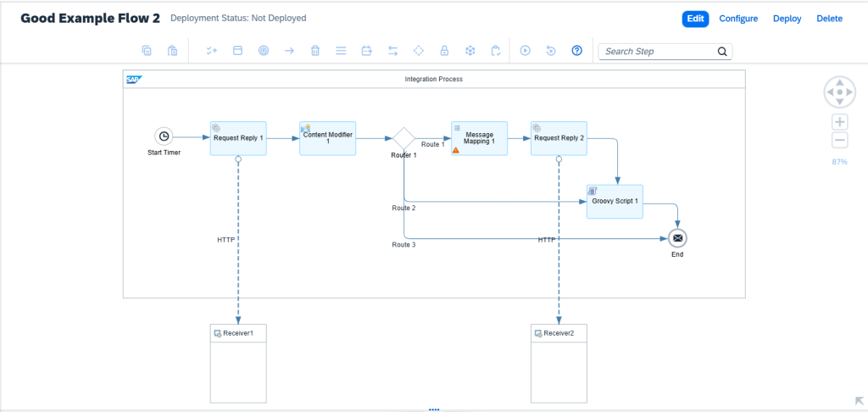
Task: Open the Help question mark icon
Action: [x=576, y=51]
